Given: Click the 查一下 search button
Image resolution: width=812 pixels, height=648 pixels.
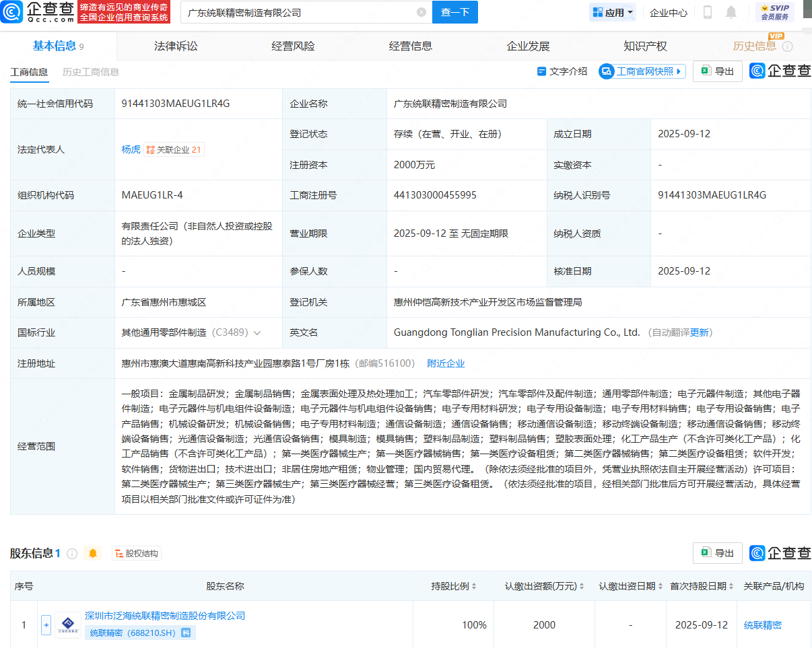Looking at the screenshot, I should (x=454, y=12).
